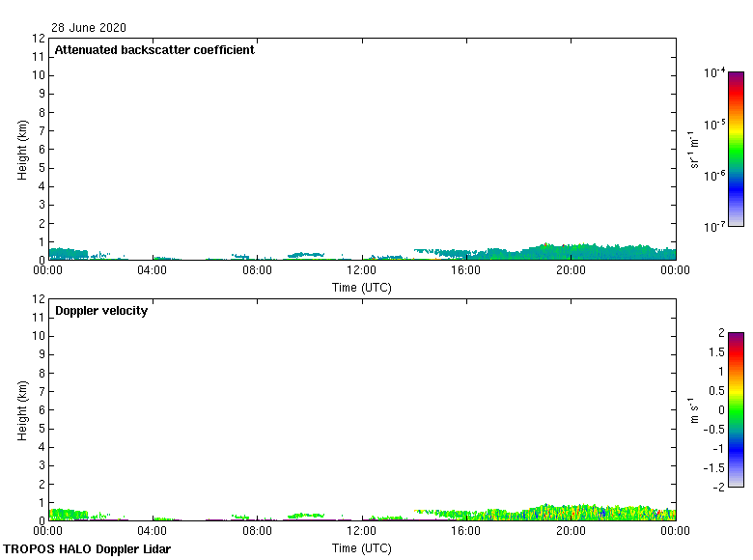Click the "Height (km)" label of backscatter plot
The width and height of the screenshot is (753, 560).
(x=21, y=150)
